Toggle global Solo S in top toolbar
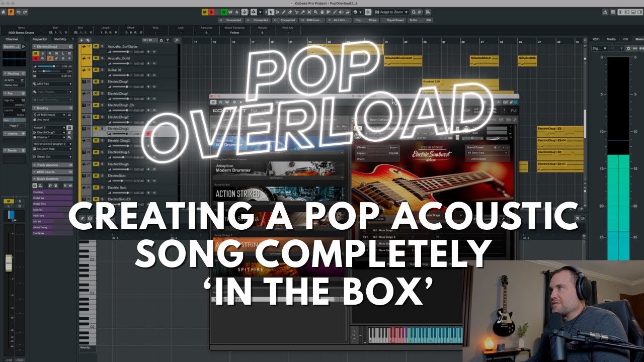644x362 pixels. pyautogui.click(x=211, y=12)
